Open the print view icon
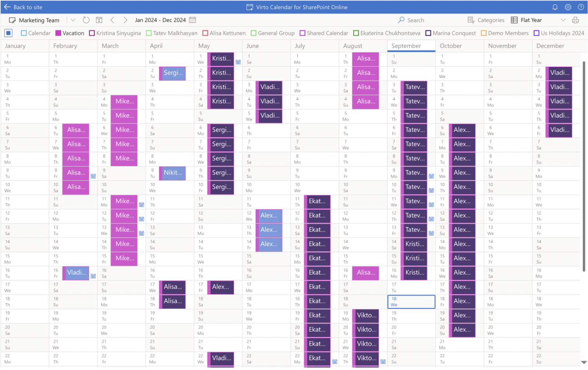 (x=575, y=20)
